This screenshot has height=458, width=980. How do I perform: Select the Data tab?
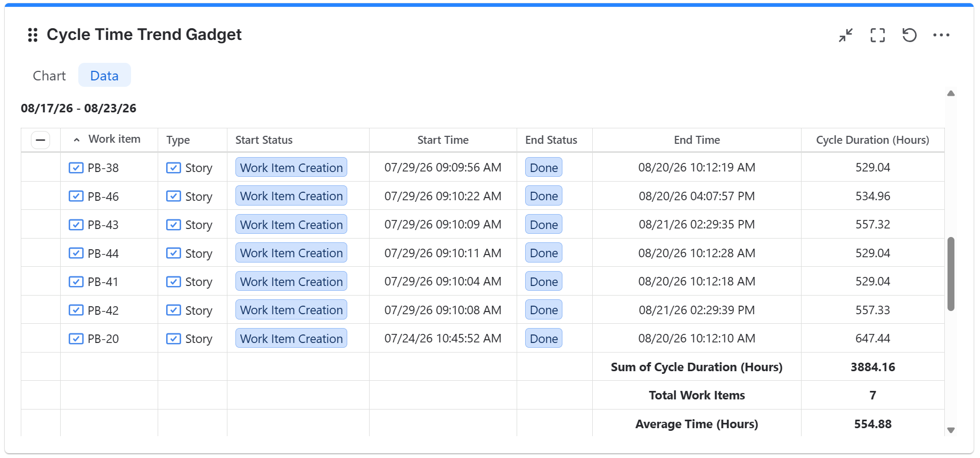click(104, 76)
